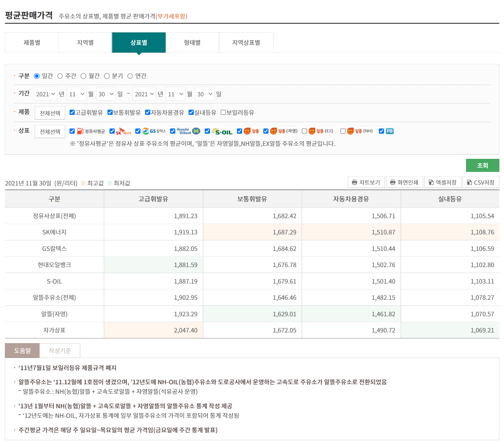Screen dimensions: 504x441
Task: Open chart view with 차트보기
Action: [x=366, y=182]
